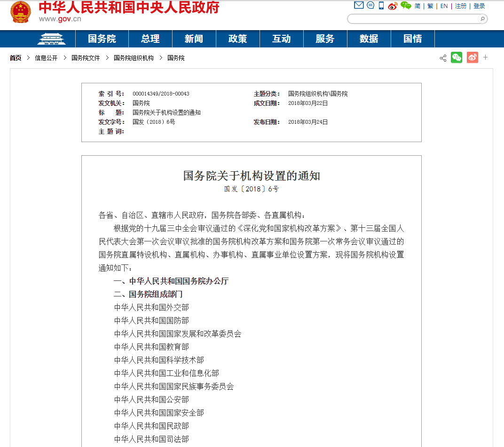Click the 首页 breadcrumb link
Viewport: 504px width, 447px height.
click(16, 58)
